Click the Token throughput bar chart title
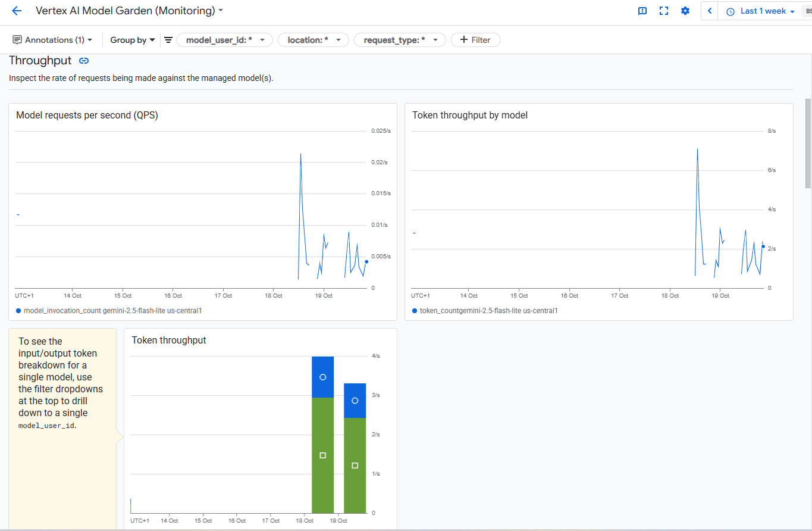 (x=169, y=341)
